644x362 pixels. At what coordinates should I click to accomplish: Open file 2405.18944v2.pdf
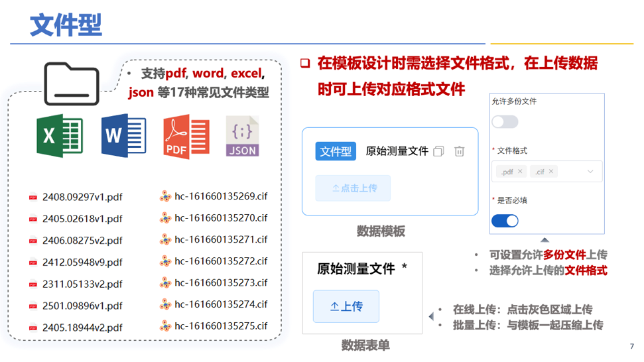coord(82,328)
